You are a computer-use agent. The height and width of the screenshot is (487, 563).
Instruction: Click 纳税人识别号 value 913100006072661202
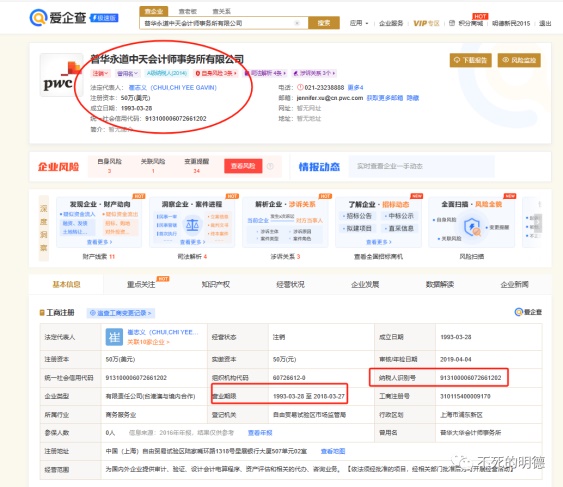[470, 377]
